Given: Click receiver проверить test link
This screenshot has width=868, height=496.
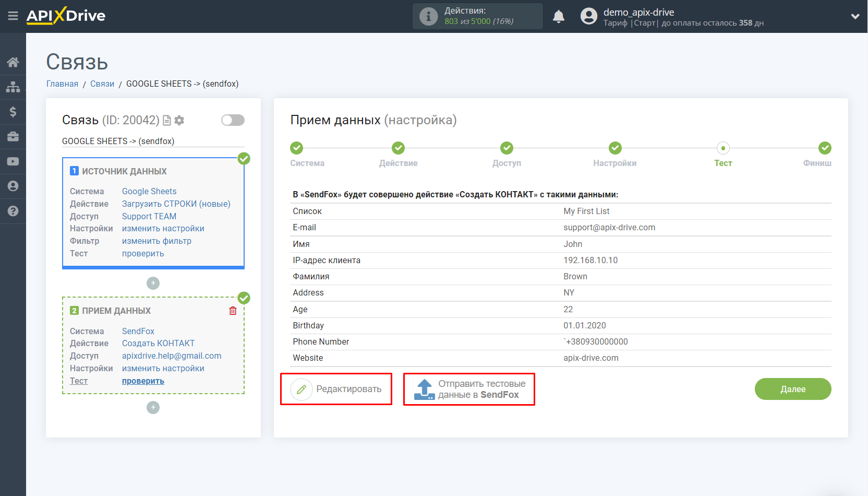Looking at the screenshot, I should pos(143,381).
